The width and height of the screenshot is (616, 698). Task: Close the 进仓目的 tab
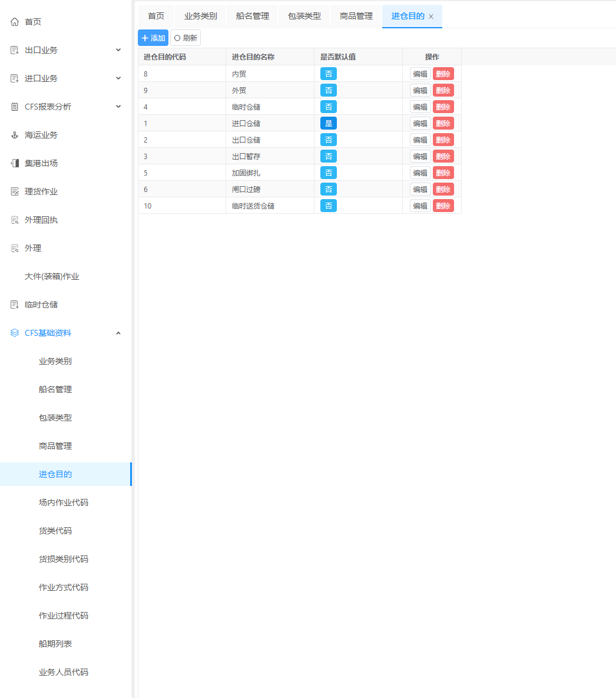[431, 16]
